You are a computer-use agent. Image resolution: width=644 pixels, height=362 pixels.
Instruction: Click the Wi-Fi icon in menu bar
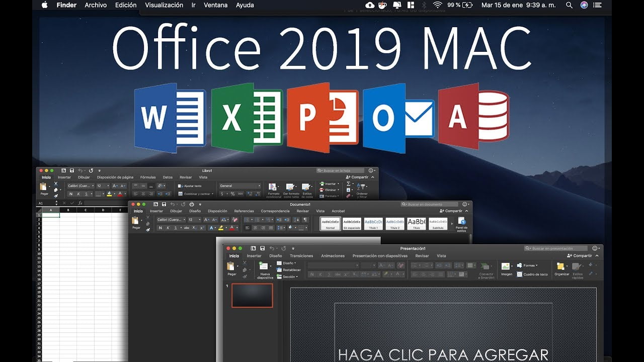click(x=437, y=5)
